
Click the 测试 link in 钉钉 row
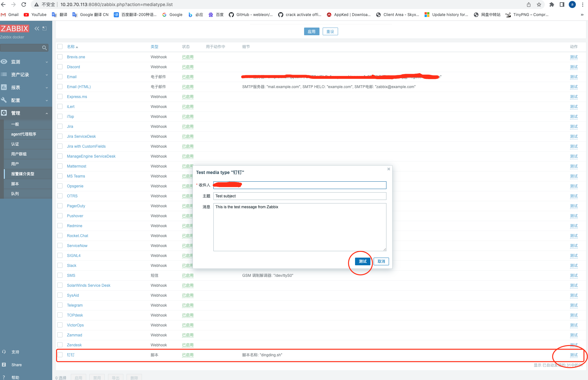[574, 355]
